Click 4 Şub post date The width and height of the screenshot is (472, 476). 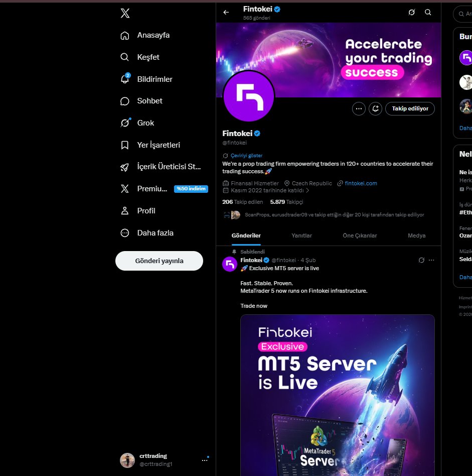(x=308, y=260)
